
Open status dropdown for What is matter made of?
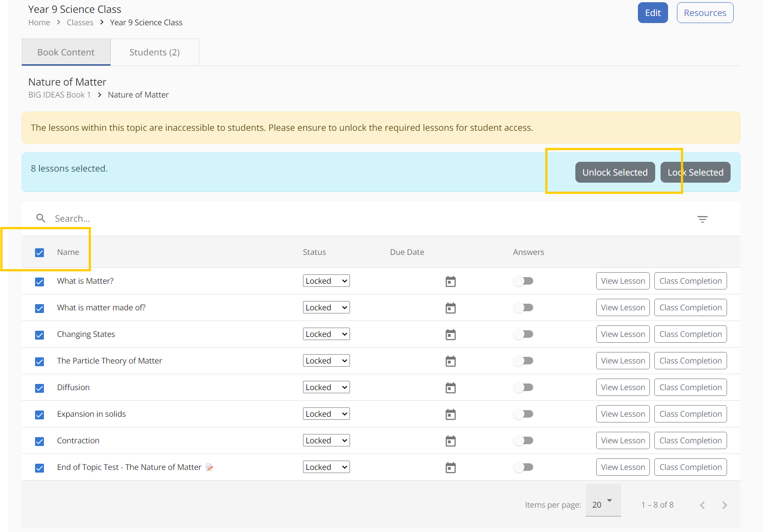tap(326, 308)
